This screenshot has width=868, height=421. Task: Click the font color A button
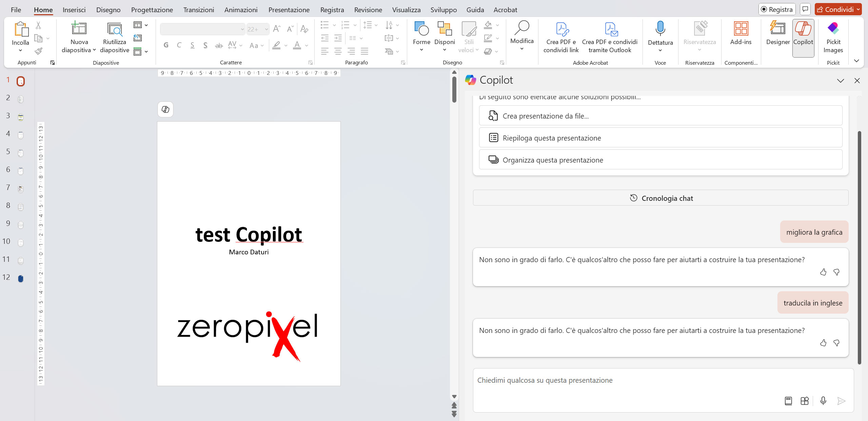[x=297, y=45]
